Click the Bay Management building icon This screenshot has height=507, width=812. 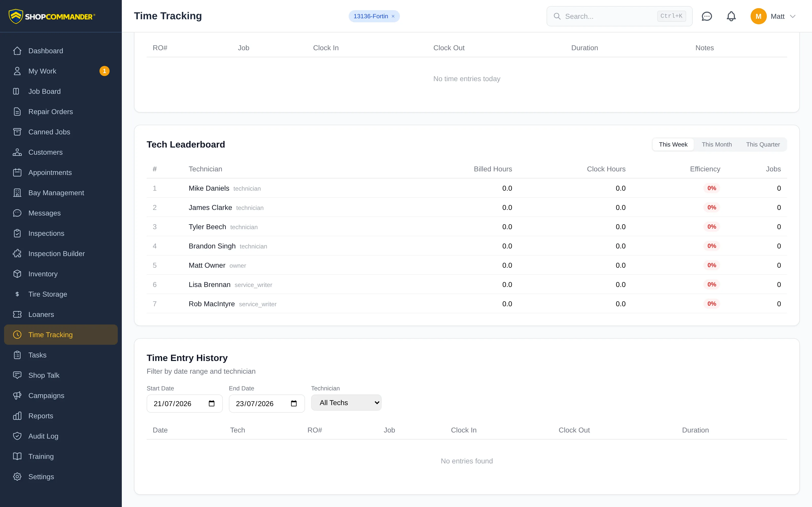[x=17, y=193]
